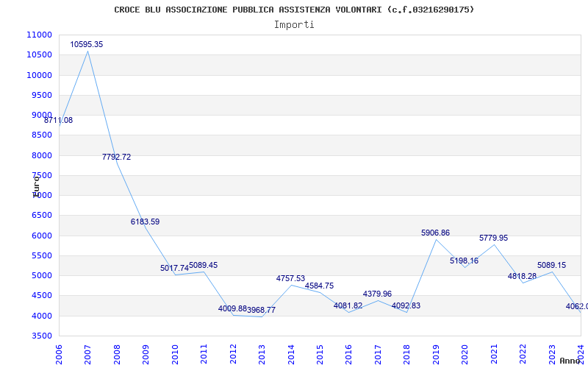This screenshot has width=588, height=368.
Task: Click the Euro y-axis title
Action: click(36, 187)
